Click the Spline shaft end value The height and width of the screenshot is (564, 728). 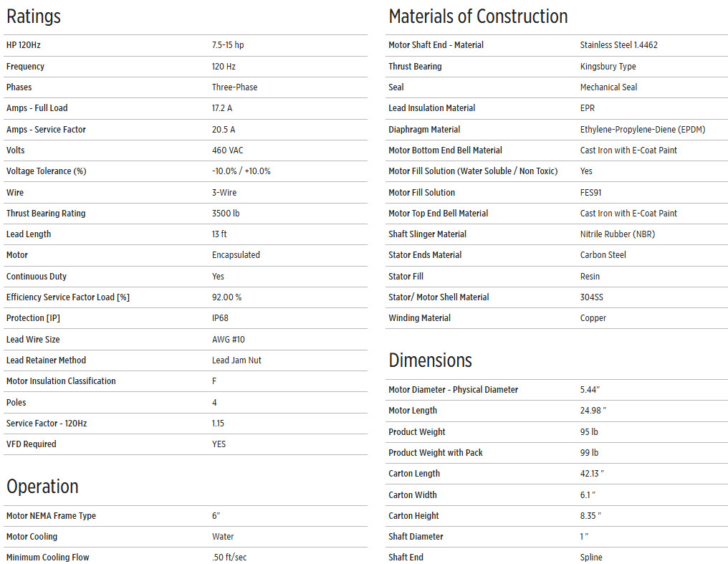tap(591, 558)
